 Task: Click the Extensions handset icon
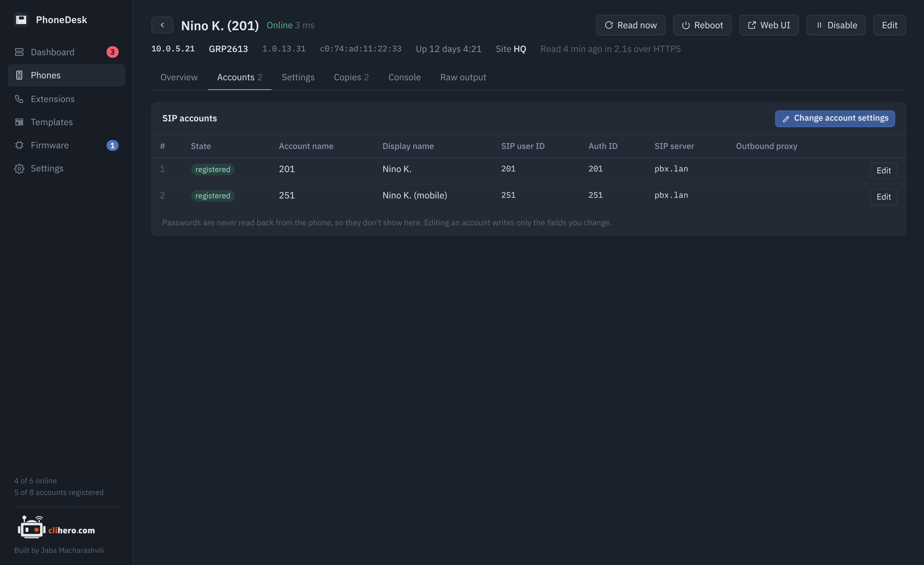pyautogui.click(x=19, y=99)
